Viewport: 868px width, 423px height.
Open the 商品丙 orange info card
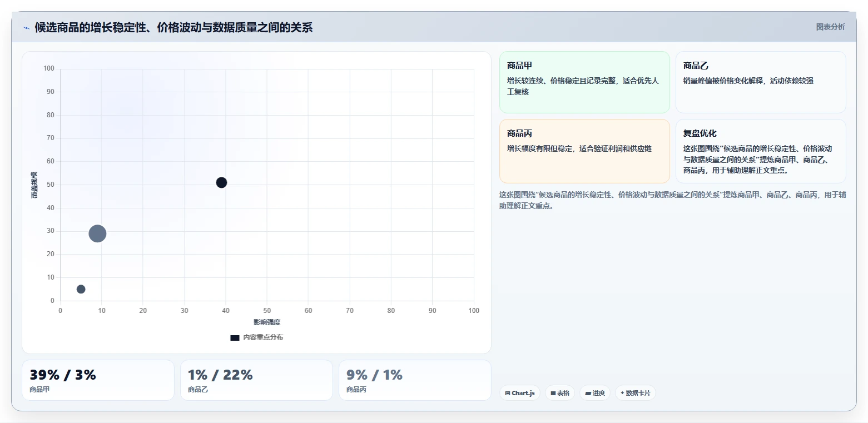[x=584, y=151]
